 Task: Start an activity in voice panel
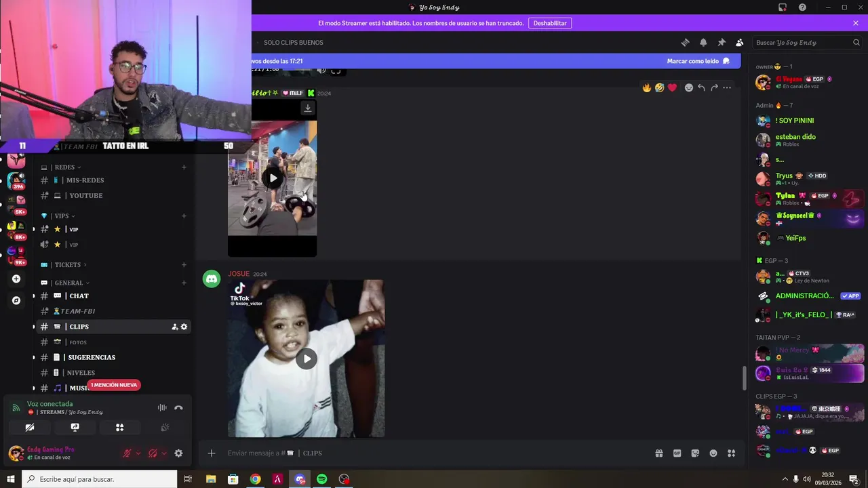pos(119,427)
